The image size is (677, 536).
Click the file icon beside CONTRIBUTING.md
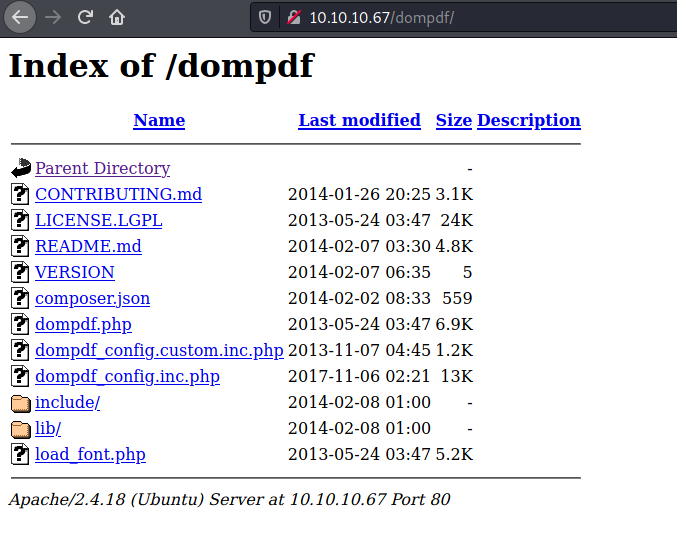click(x=20, y=194)
